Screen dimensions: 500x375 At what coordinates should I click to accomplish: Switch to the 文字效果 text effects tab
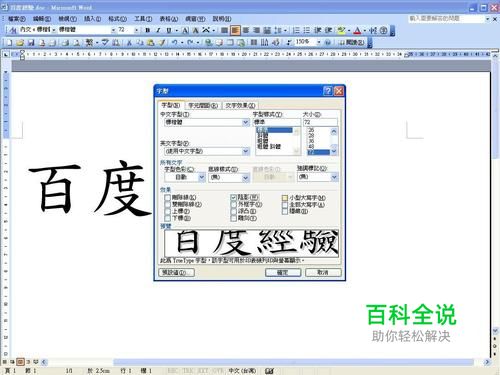[x=240, y=105]
